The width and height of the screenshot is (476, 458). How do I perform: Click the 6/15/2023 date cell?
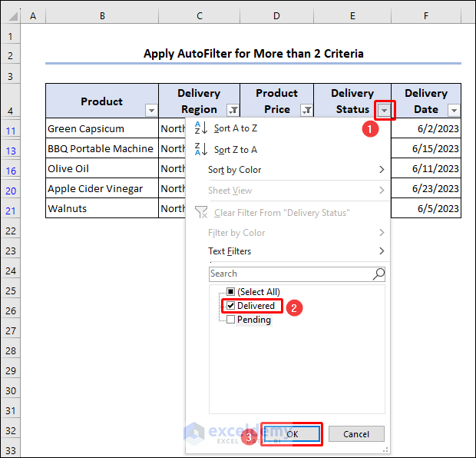[426, 148]
